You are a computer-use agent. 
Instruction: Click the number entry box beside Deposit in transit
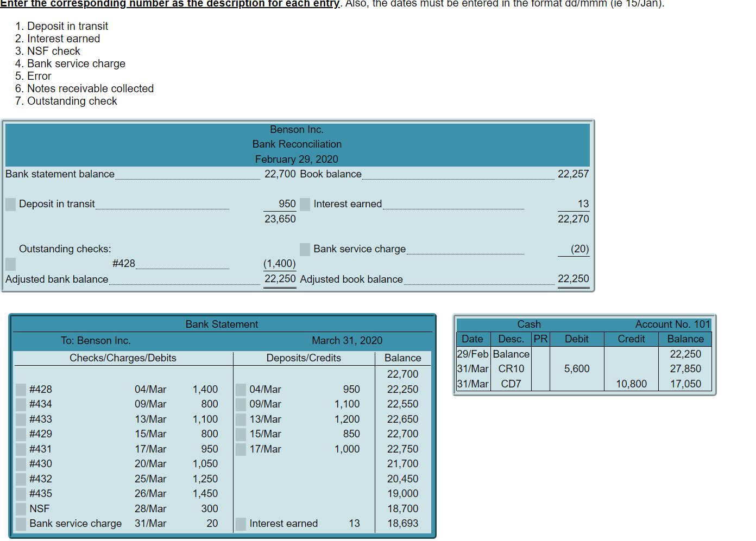(10, 204)
